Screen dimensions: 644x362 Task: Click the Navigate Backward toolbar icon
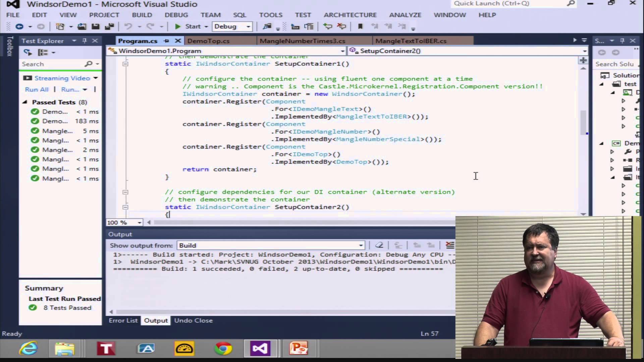(x=19, y=26)
